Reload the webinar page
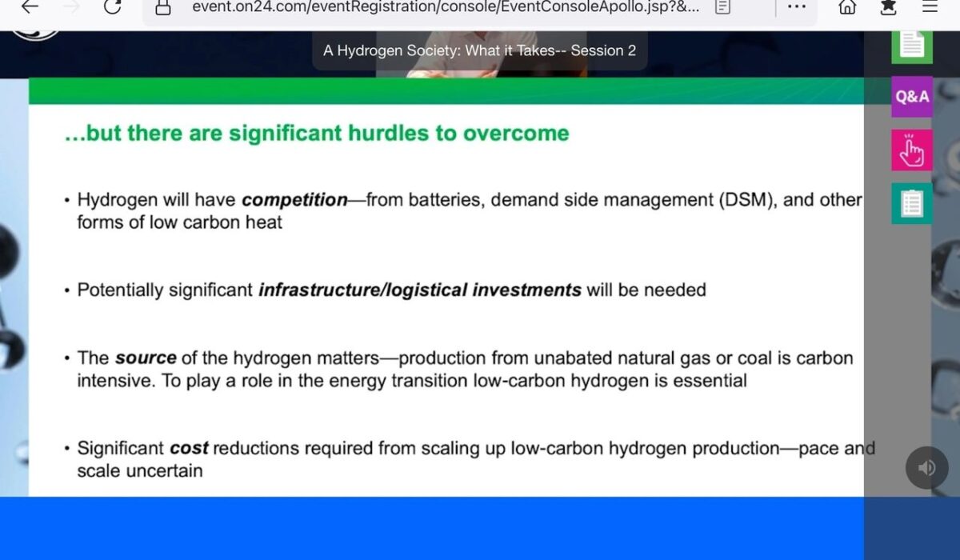The height and width of the screenshot is (560, 960). 113,7
